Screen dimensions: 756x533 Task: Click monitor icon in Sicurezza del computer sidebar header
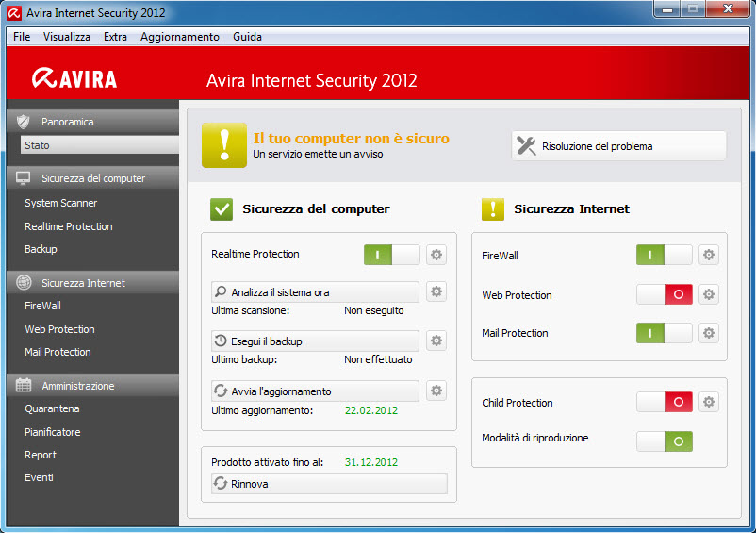pyautogui.click(x=24, y=178)
